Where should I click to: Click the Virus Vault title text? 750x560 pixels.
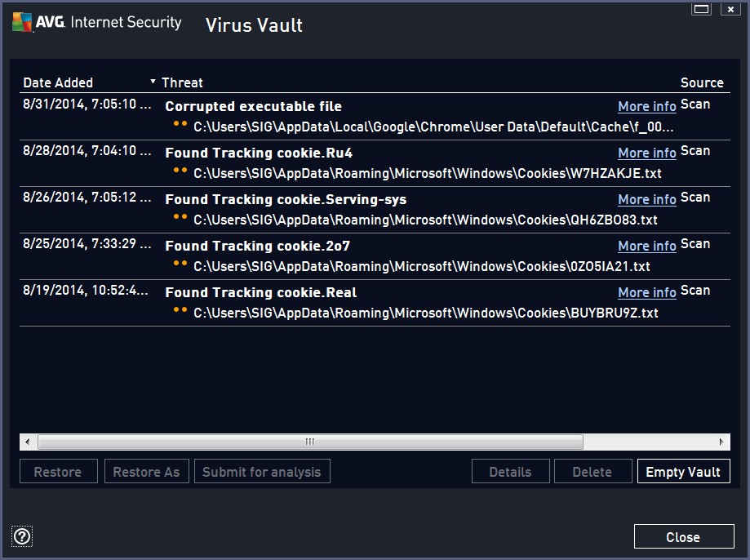254,25
